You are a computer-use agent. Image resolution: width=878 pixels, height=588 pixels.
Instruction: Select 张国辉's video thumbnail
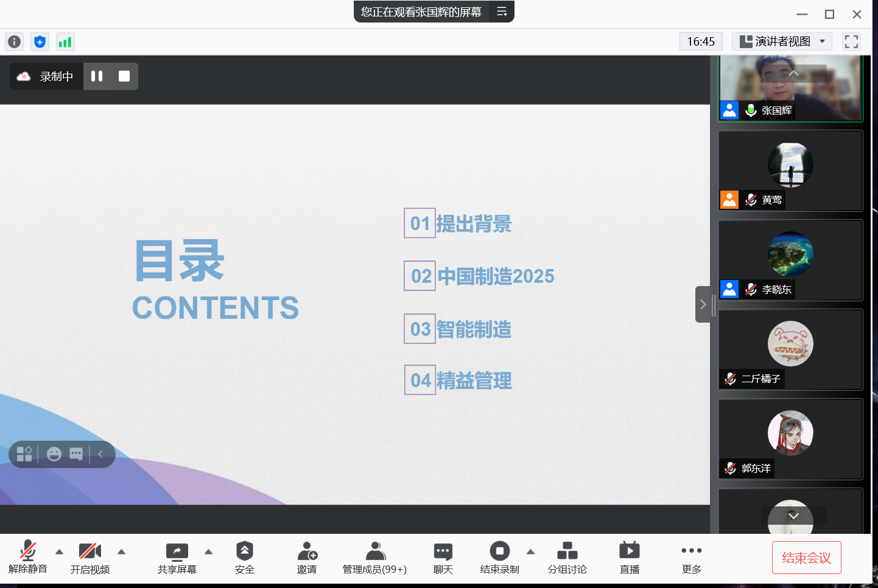[790, 88]
